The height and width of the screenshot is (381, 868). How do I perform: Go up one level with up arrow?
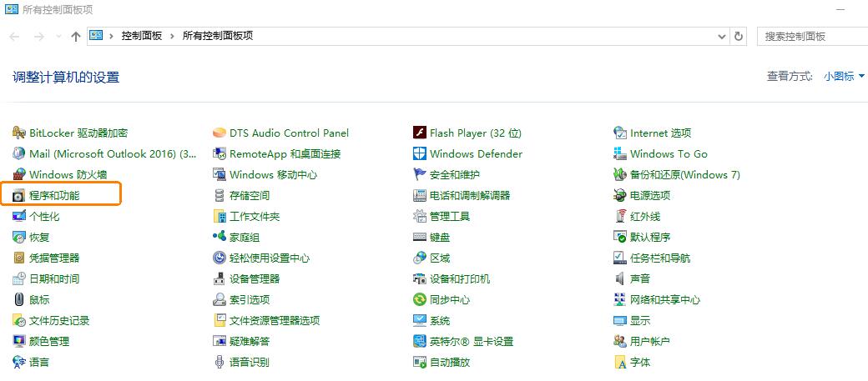(x=77, y=37)
